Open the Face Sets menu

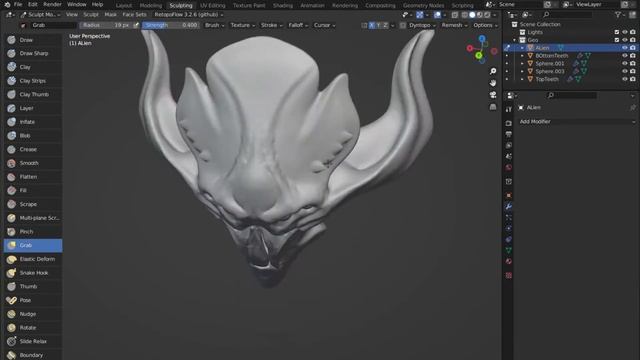coord(134,15)
